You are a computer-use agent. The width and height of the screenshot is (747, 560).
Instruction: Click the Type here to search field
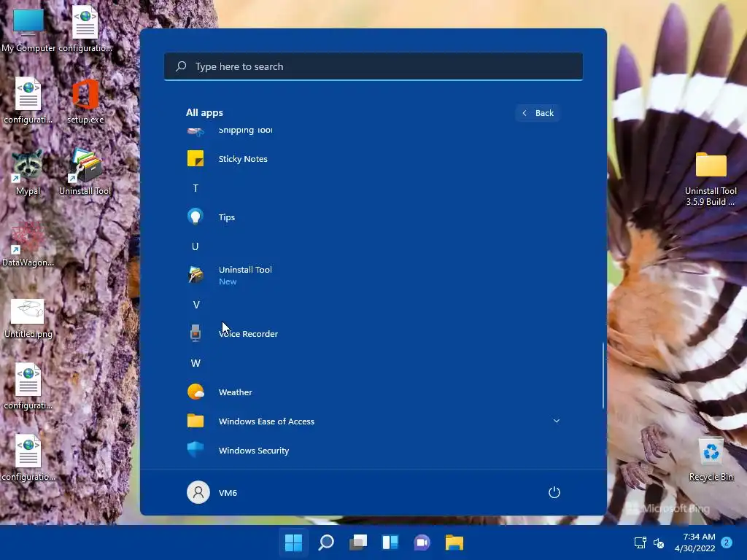point(373,66)
